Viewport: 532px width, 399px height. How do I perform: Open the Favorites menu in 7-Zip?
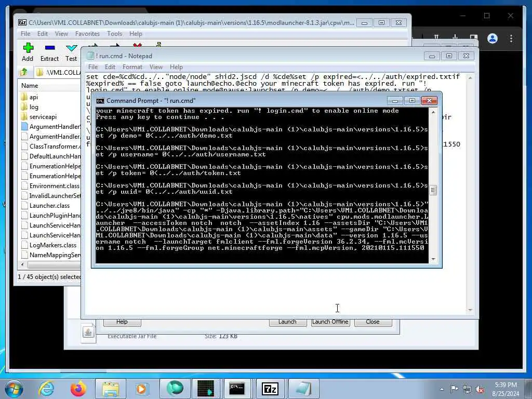[87, 34]
